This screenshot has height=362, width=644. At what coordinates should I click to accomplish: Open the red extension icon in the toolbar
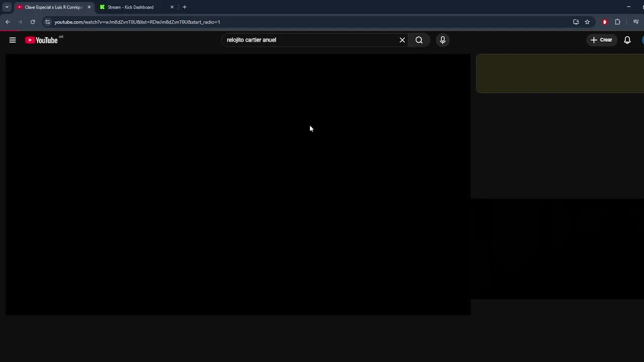605,22
